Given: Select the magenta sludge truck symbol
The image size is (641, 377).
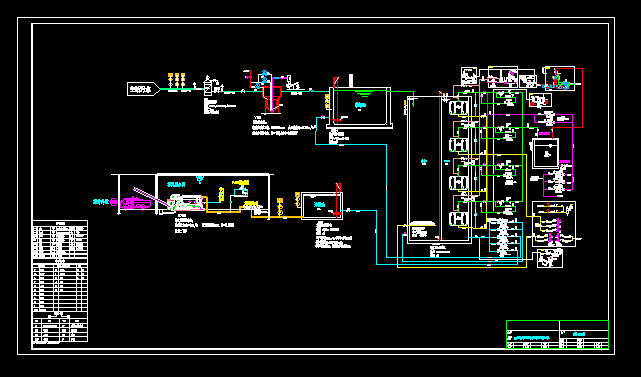Looking at the screenshot, I should pos(135,203).
